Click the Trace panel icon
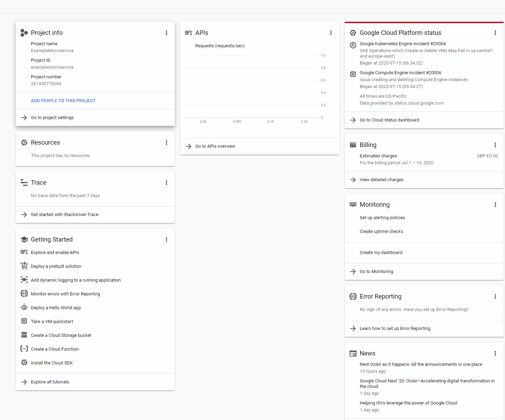 click(24, 182)
